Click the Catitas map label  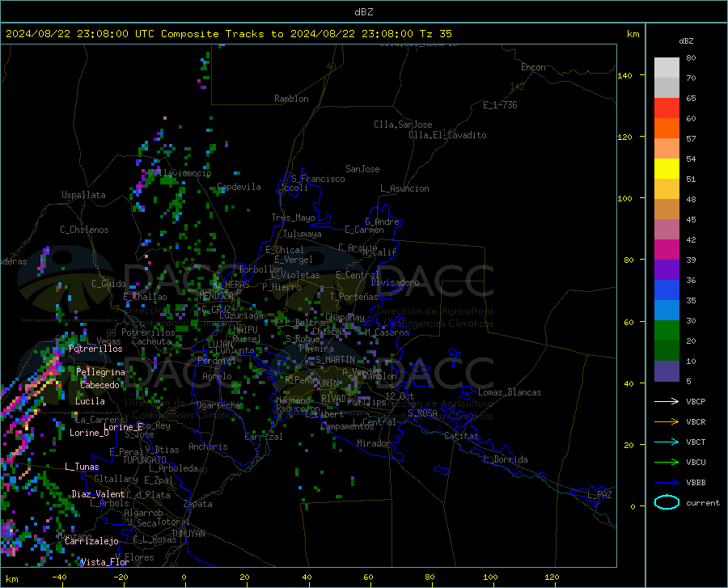coord(461,436)
